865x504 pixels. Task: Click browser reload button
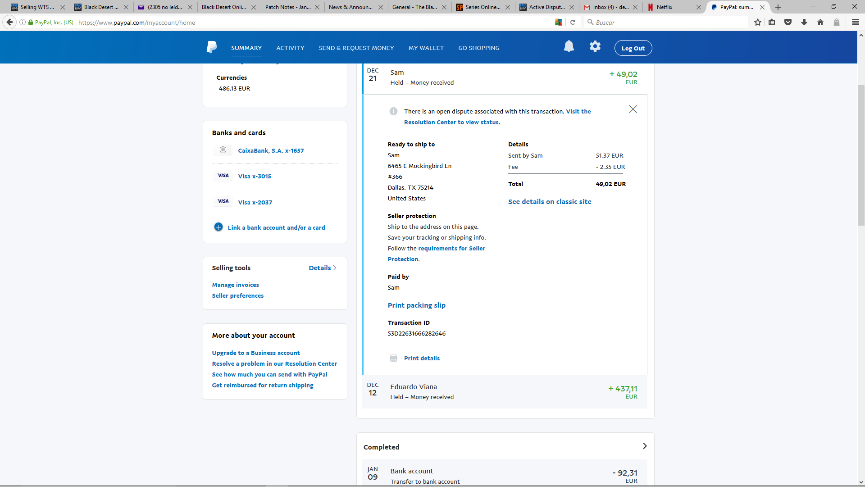573,22
